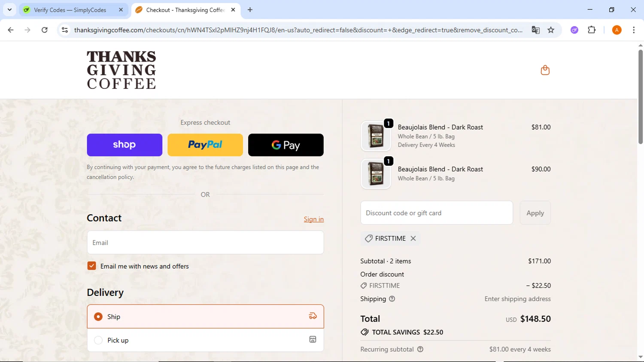Toggle Email me with news and offers
This screenshot has width=644, height=362.
point(91,266)
